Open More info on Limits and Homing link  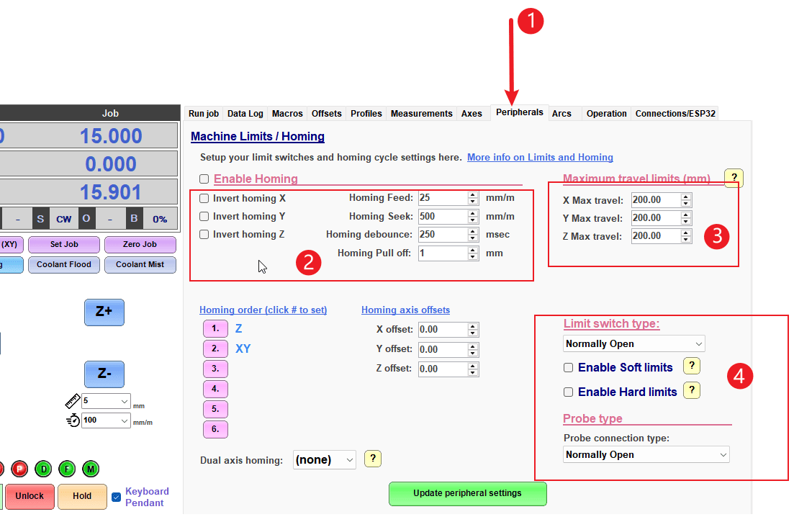[540, 157]
